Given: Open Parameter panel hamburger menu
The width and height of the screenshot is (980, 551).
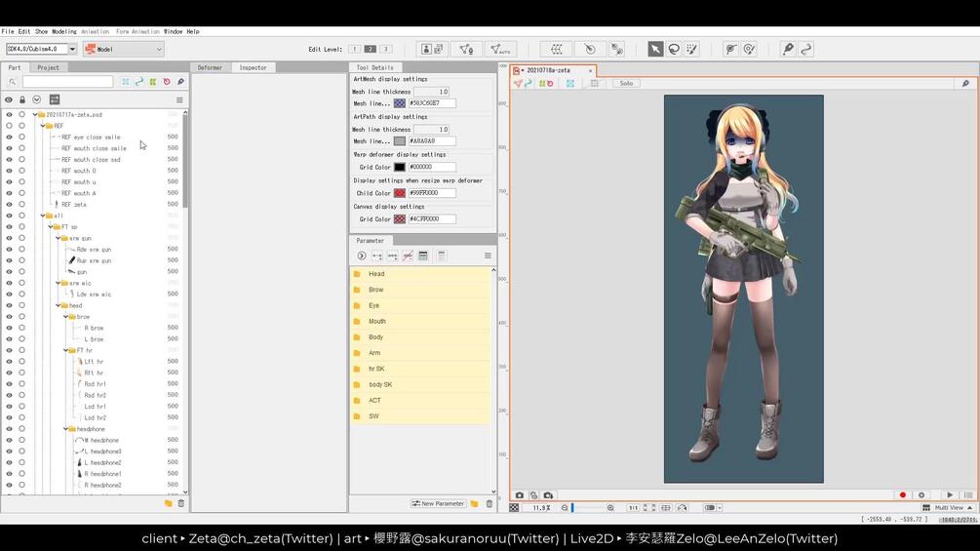Looking at the screenshot, I should (x=488, y=256).
